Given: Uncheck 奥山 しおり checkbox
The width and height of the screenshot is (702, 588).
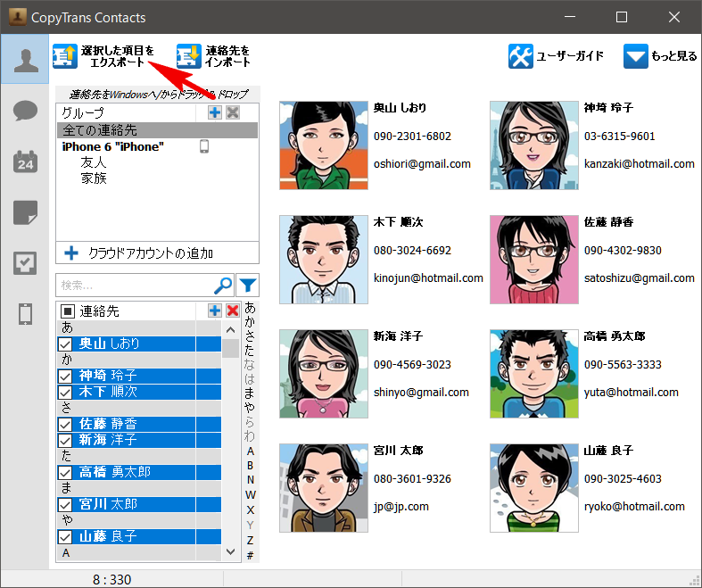Looking at the screenshot, I should (x=65, y=344).
